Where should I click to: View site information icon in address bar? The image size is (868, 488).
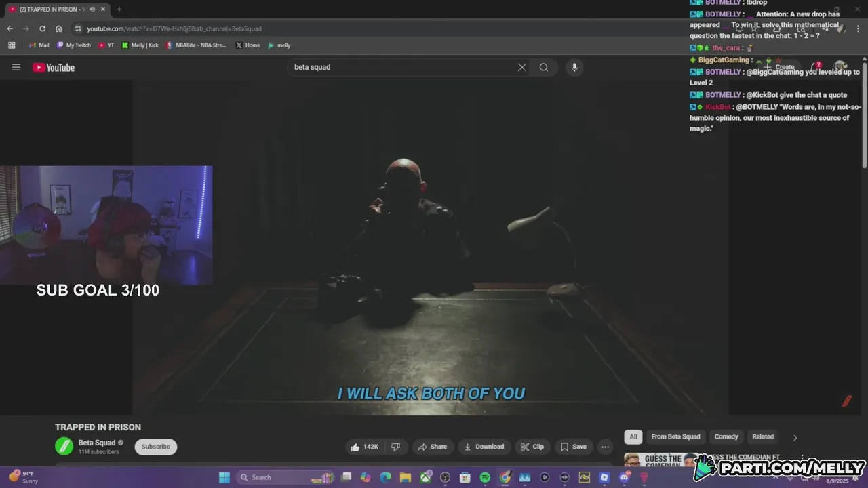pyautogui.click(x=79, y=28)
